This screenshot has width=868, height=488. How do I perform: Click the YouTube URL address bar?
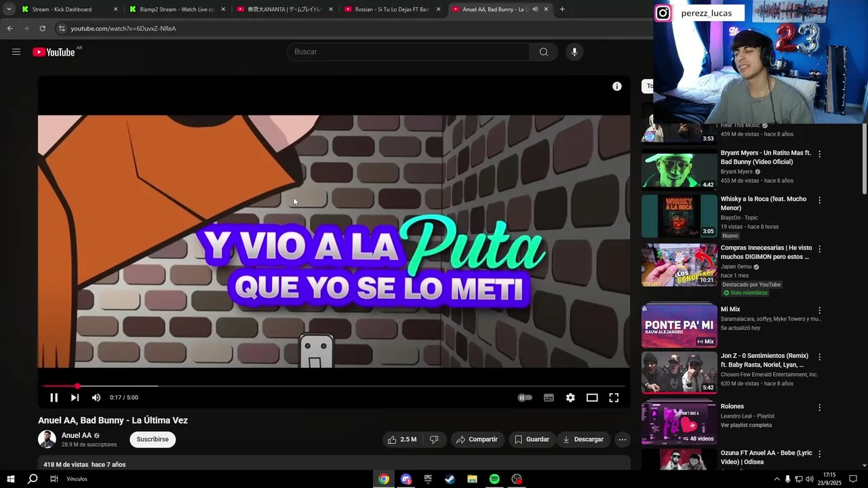353,28
